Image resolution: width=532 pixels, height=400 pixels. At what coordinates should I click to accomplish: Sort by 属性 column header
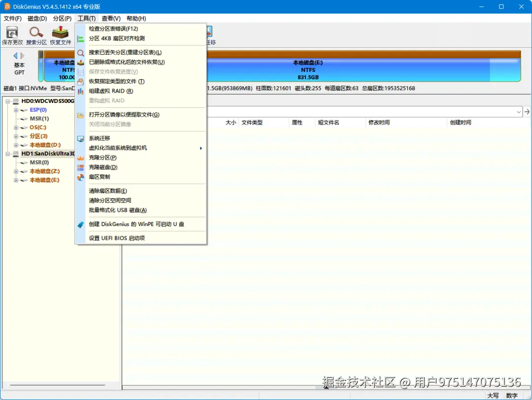[x=297, y=123]
